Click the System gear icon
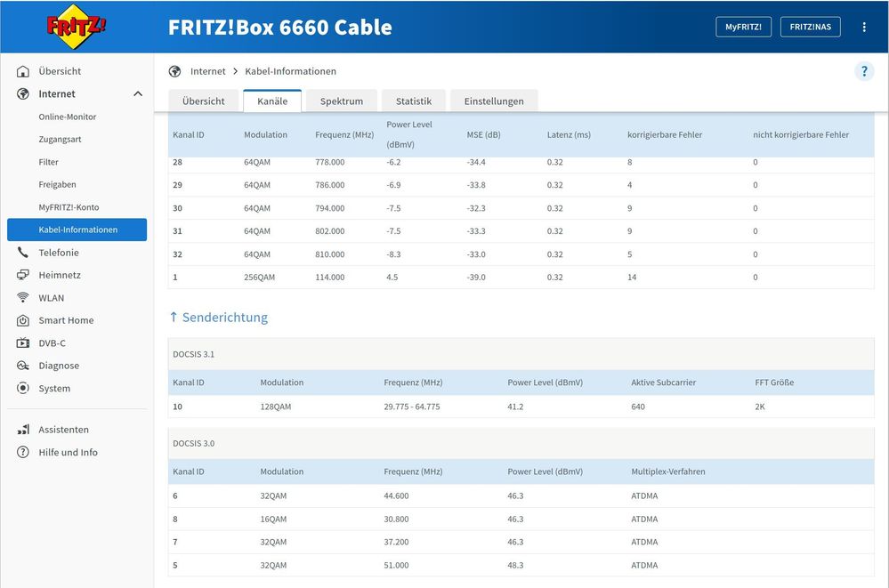The width and height of the screenshot is (889, 588). click(23, 389)
